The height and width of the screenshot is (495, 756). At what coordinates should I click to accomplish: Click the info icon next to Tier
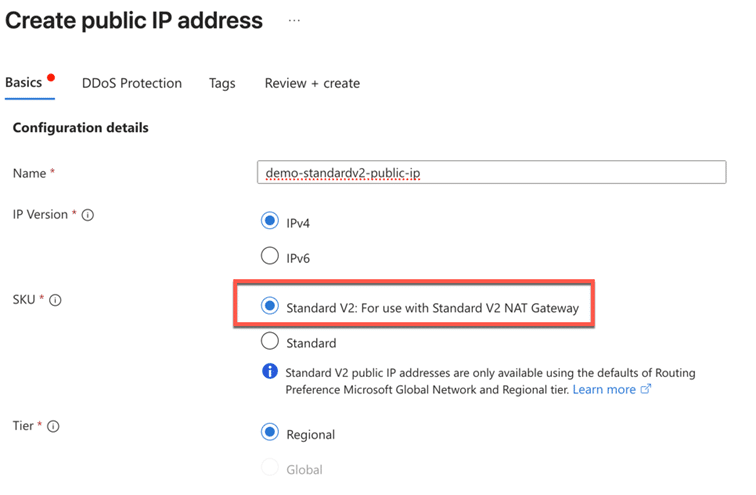[x=53, y=426]
